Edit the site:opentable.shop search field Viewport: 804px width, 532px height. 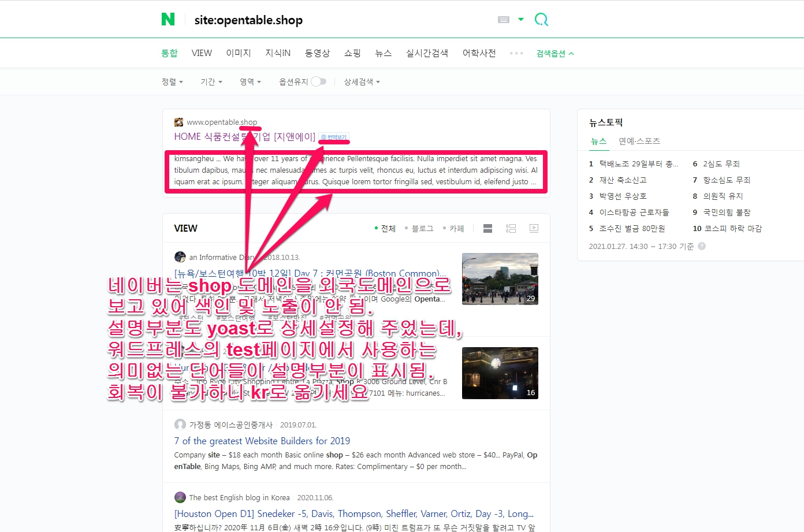pos(341,20)
